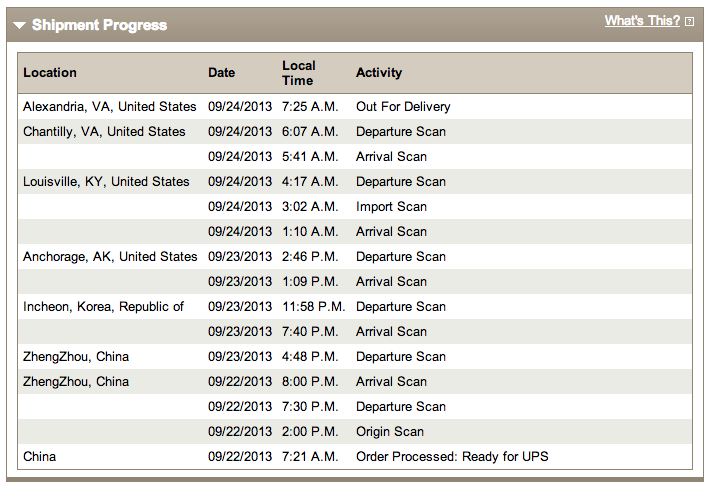The width and height of the screenshot is (714, 493).
Task: Click the Location column header
Action: tap(50, 73)
